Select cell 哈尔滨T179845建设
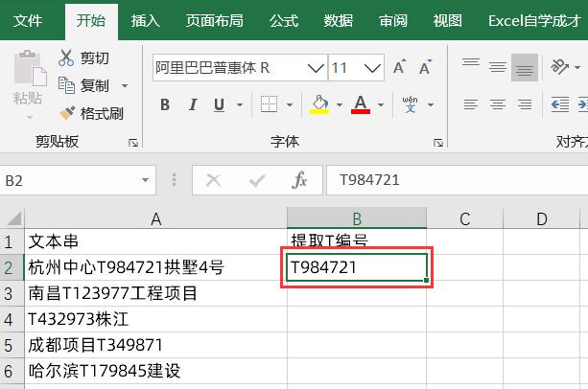 [x=155, y=371]
